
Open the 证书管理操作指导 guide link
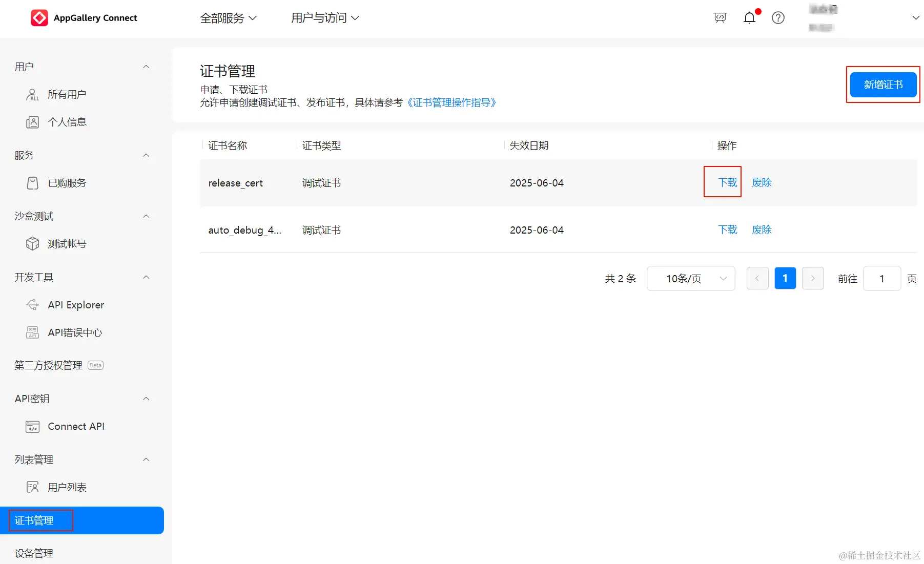tap(451, 102)
